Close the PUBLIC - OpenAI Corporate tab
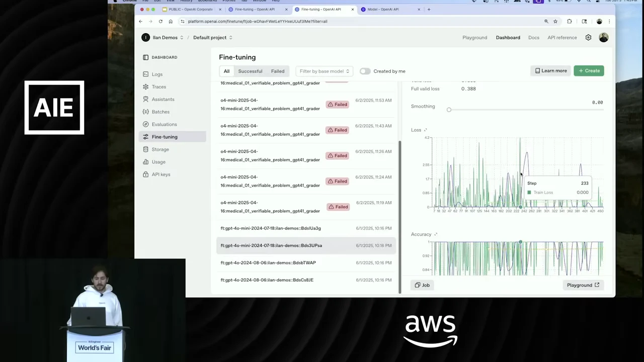Image resolution: width=644 pixels, height=362 pixels. tap(220, 9)
